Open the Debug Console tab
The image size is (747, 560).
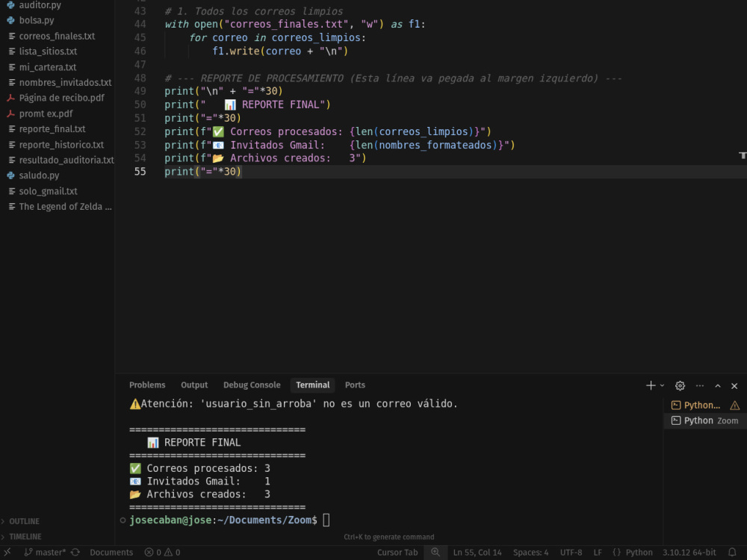[x=252, y=385]
